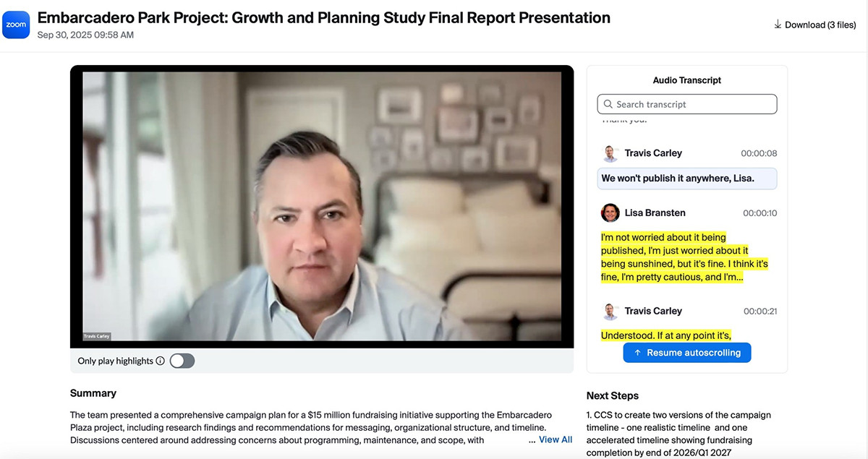Click the download arrow icon
This screenshot has width=868, height=459.
pos(778,25)
